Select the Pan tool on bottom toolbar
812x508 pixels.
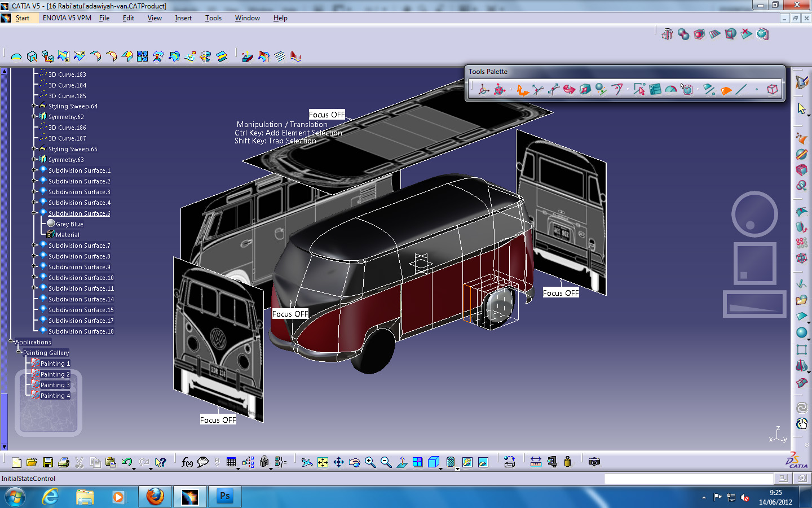tap(338, 462)
